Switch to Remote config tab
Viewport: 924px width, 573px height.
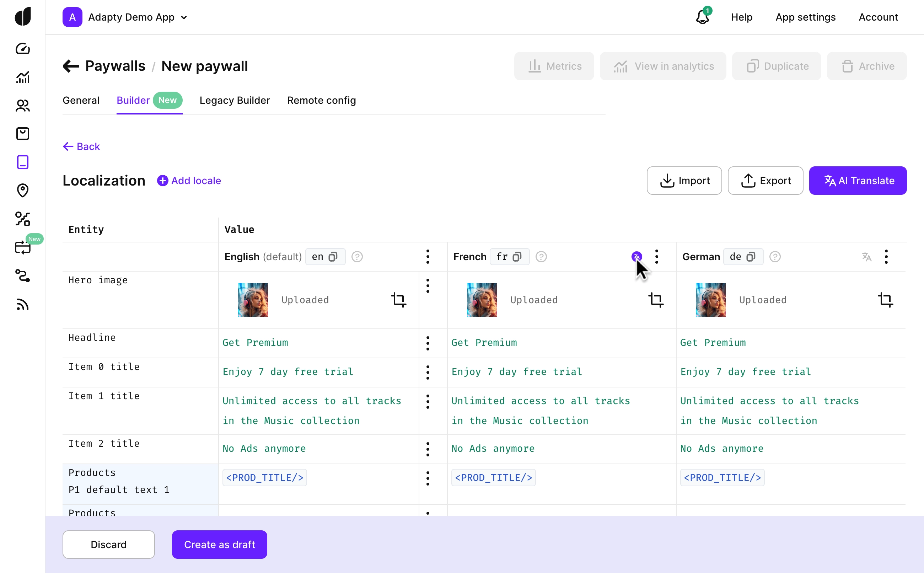coord(321,101)
